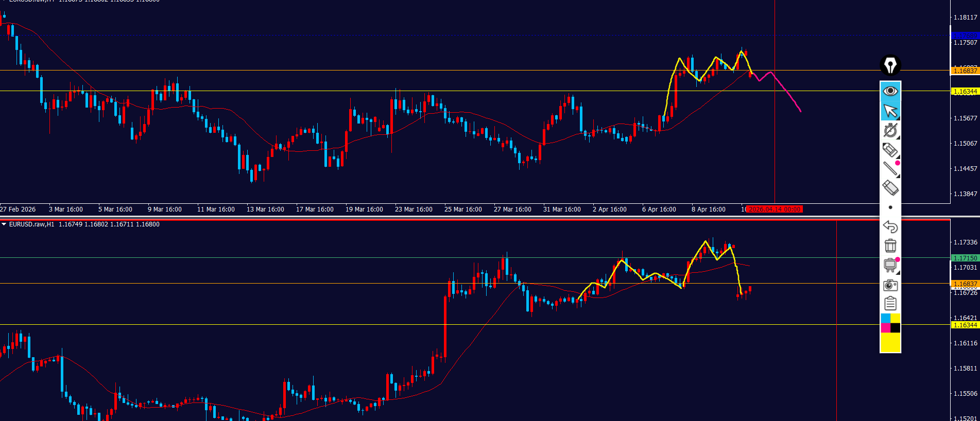Viewport: 980px width, 421px height.
Task: Click the clipboard icon
Action: (890, 304)
